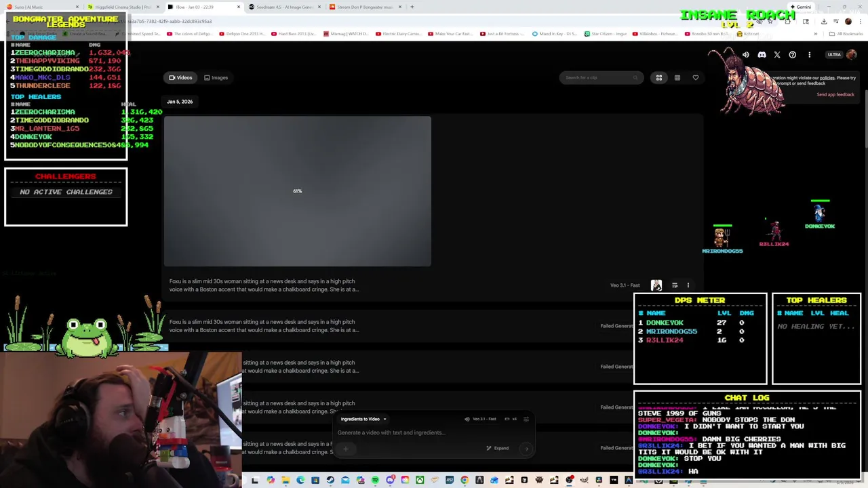
Task: Select the Videos filter tab
Action: click(x=180, y=78)
